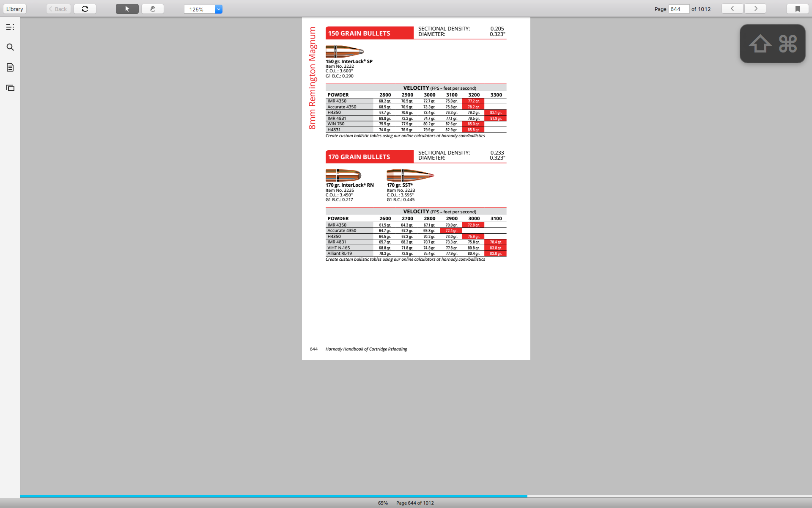Click the selection arrow tool icon
Screen dimensions: 812x508
[x=126, y=9]
